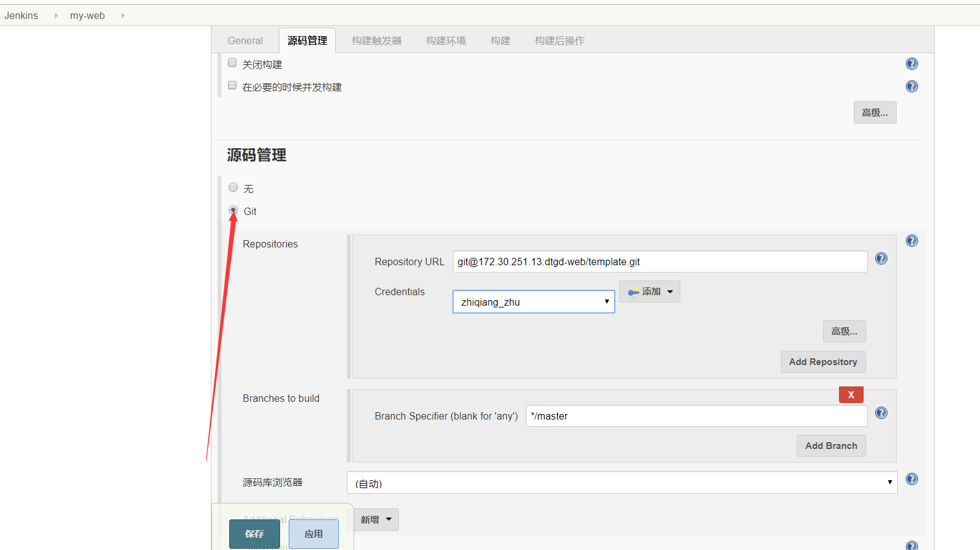Click 高级... button below concurrent build option
This screenshot has height=550, width=980.
coord(875,113)
